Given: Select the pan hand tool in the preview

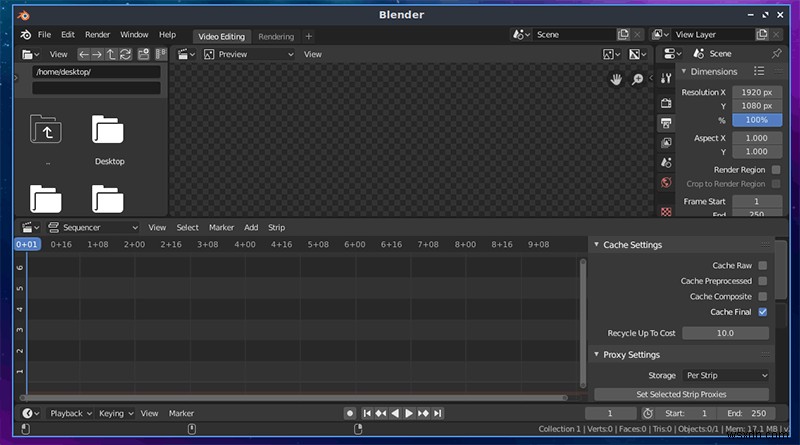Looking at the screenshot, I should click(x=617, y=79).
